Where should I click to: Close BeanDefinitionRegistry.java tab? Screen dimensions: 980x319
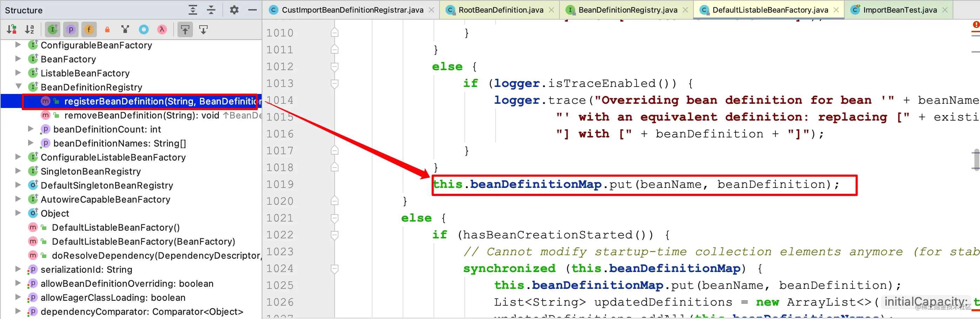point(685,10)
